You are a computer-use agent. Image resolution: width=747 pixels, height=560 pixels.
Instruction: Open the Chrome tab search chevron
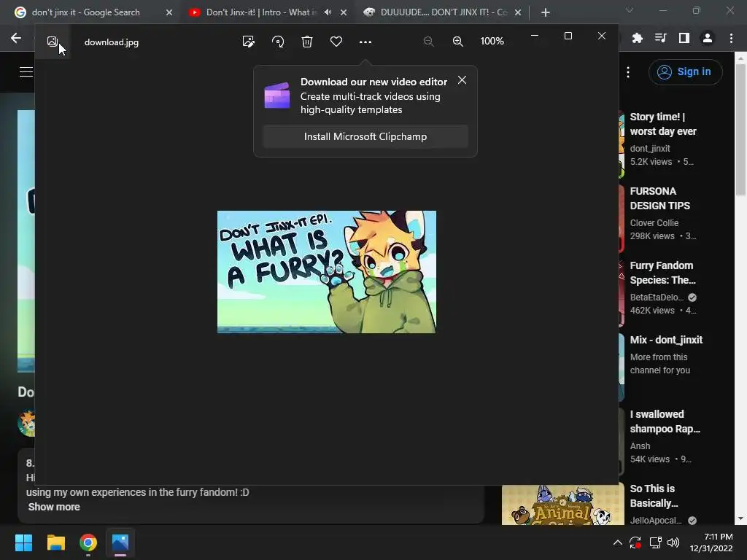630,10
